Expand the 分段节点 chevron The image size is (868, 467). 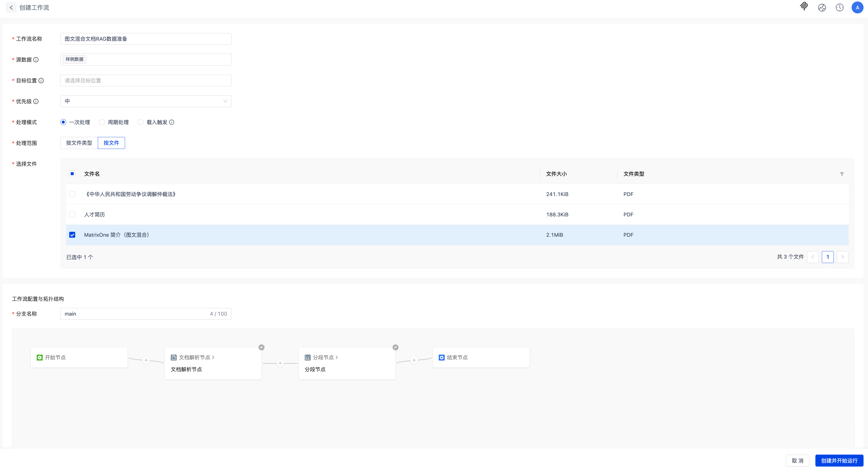pyautogui.click(x=337, y=357)
